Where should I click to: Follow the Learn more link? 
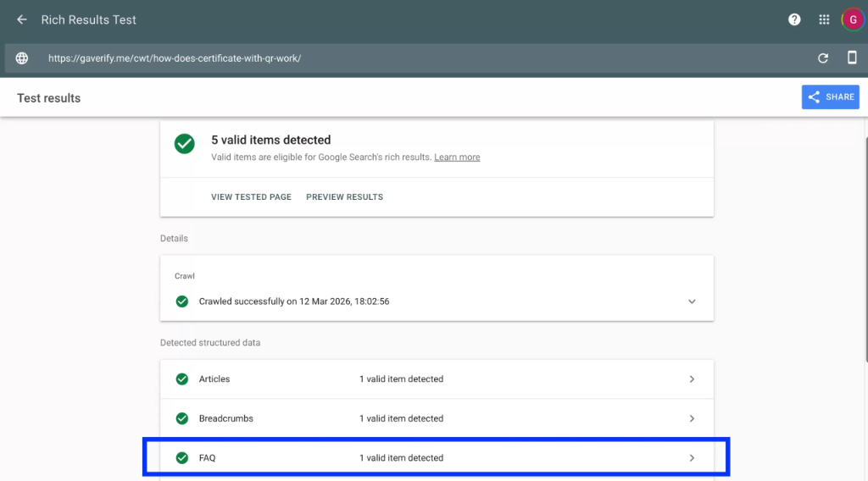click(x=457, y=157)
